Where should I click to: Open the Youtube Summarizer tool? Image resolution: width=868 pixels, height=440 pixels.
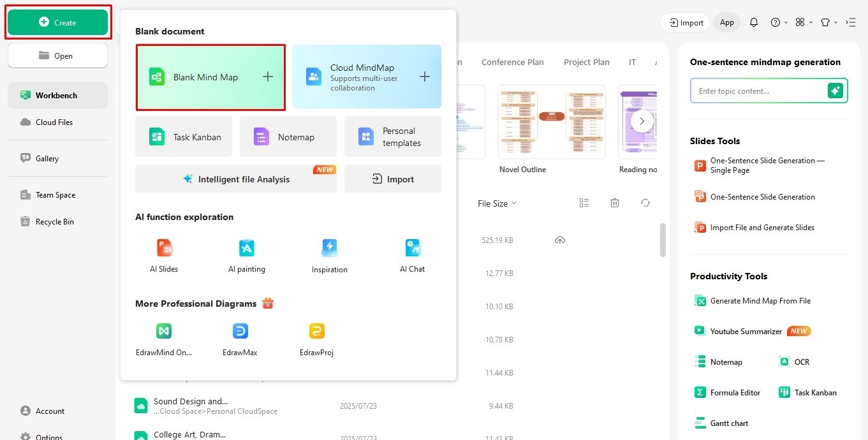coord(753,331)
